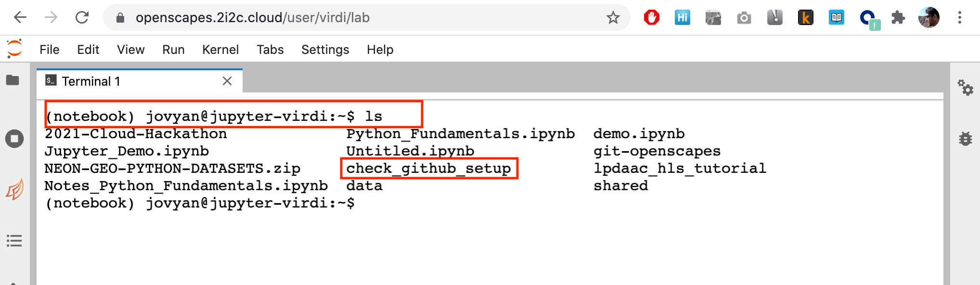The image size is (980, 285).
Task: Open the Settings menu
Action: click(325, 50)
